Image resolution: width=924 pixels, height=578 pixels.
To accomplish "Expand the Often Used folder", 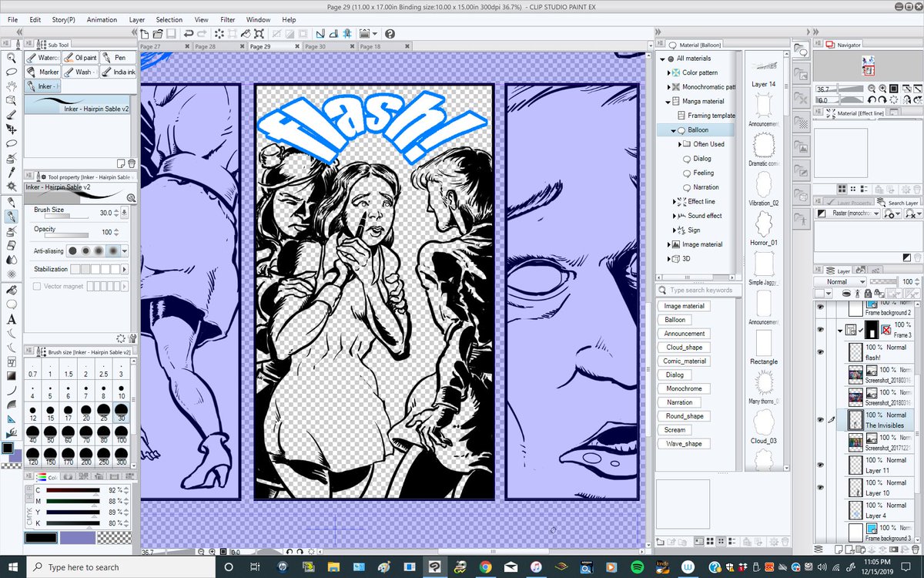I will (681, 144).
